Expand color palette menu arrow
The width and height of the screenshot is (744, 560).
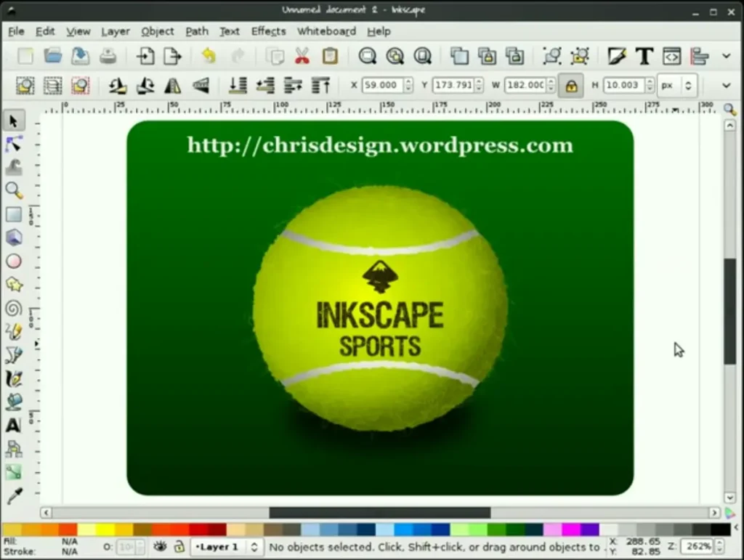pyautogui.click(x=737, y=527)
